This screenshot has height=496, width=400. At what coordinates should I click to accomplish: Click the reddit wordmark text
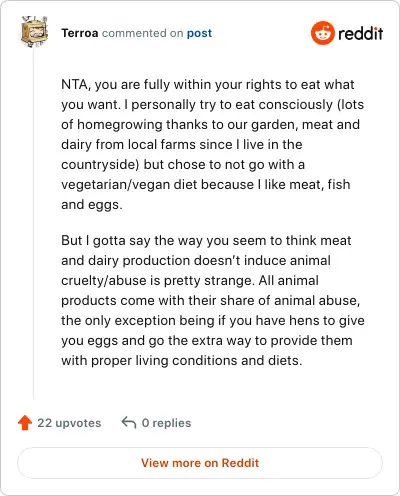point(360,33)
